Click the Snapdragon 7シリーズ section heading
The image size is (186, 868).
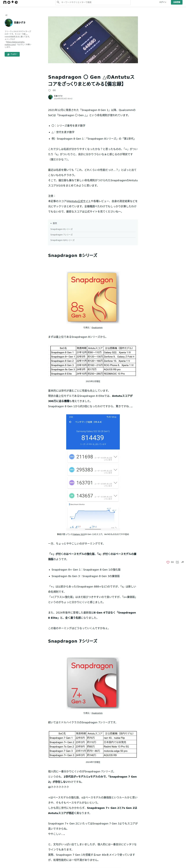click(73, 641)
